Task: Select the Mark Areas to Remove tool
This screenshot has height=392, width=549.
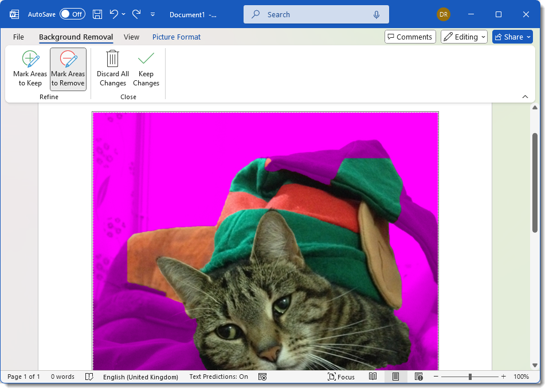Action: click(68, 69)
